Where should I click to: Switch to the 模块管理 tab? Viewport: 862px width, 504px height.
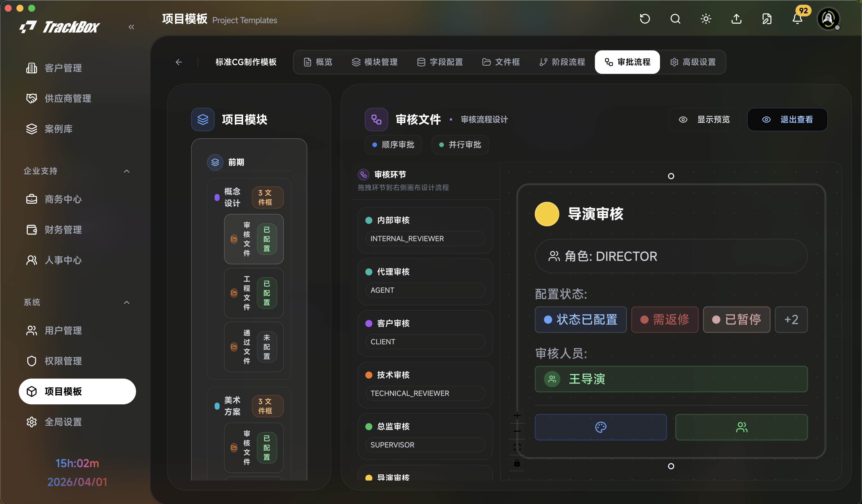375,62
